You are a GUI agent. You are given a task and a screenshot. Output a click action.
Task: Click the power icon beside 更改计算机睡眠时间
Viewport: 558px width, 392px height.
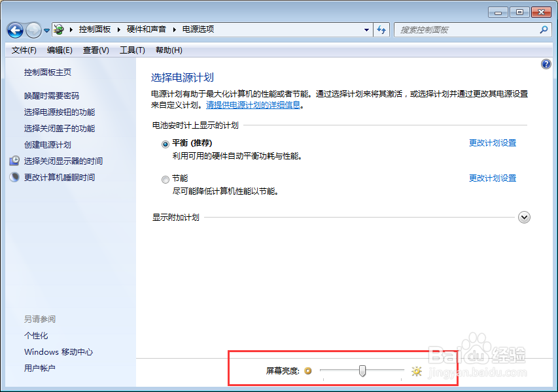click(x=14, y=175)
